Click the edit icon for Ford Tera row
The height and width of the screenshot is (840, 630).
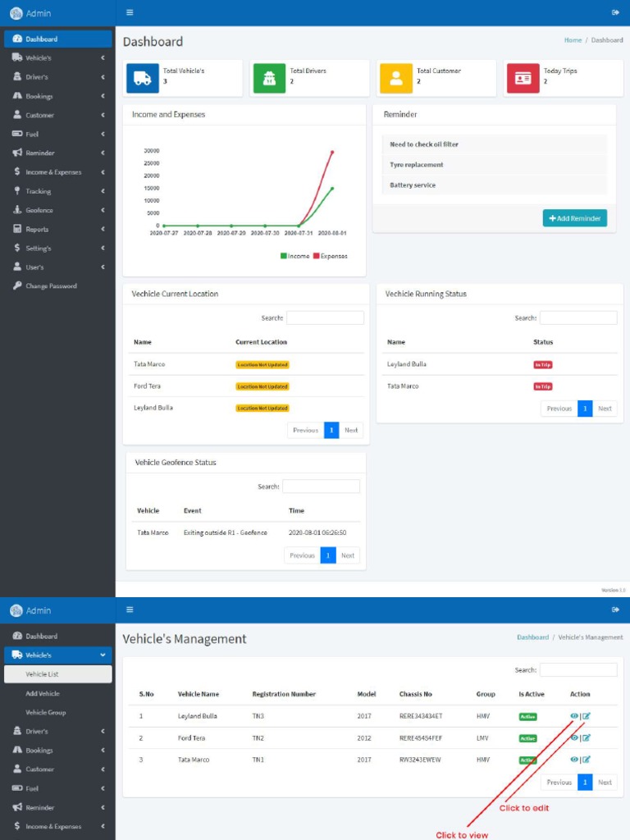click(587, 738)
